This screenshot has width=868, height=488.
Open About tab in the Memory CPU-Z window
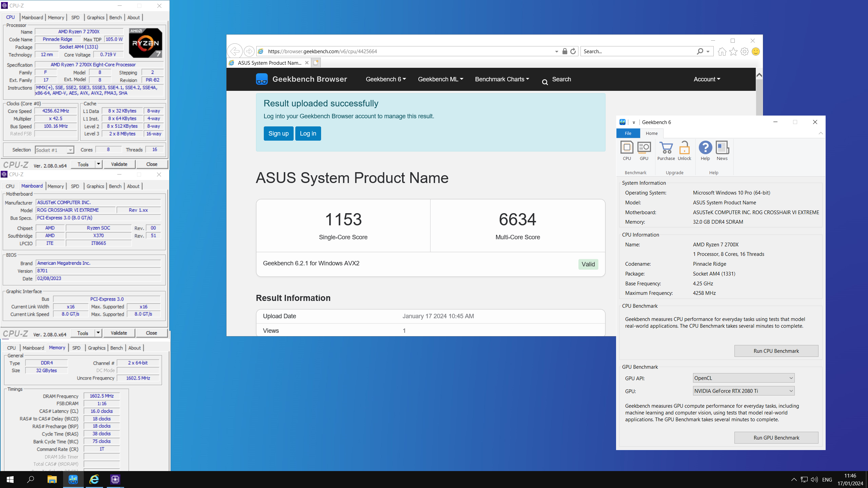point(135,348)
